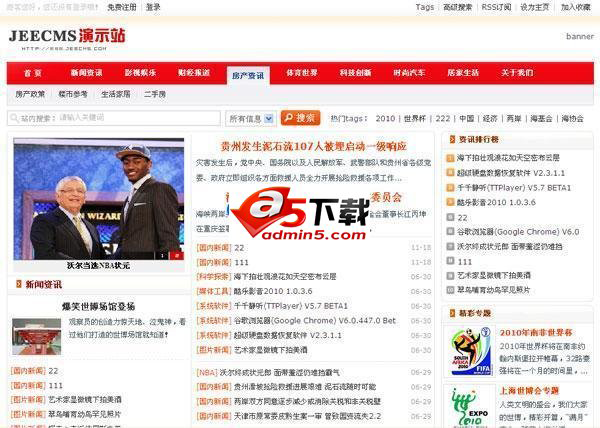Click the 新闻资讯 section header icon
Image resolution: width=600 pixels, height=428 pixels.
(x=19, y=284)
